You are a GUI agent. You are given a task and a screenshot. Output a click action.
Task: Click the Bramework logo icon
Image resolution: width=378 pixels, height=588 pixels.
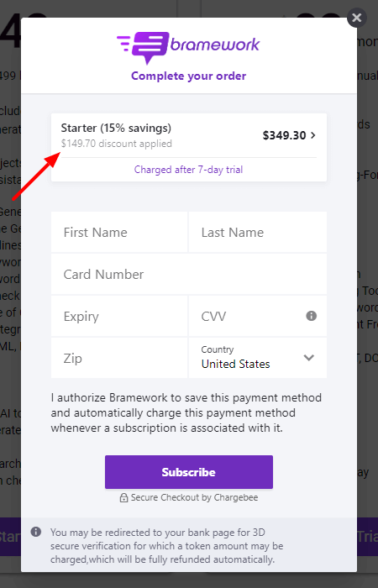143,47
